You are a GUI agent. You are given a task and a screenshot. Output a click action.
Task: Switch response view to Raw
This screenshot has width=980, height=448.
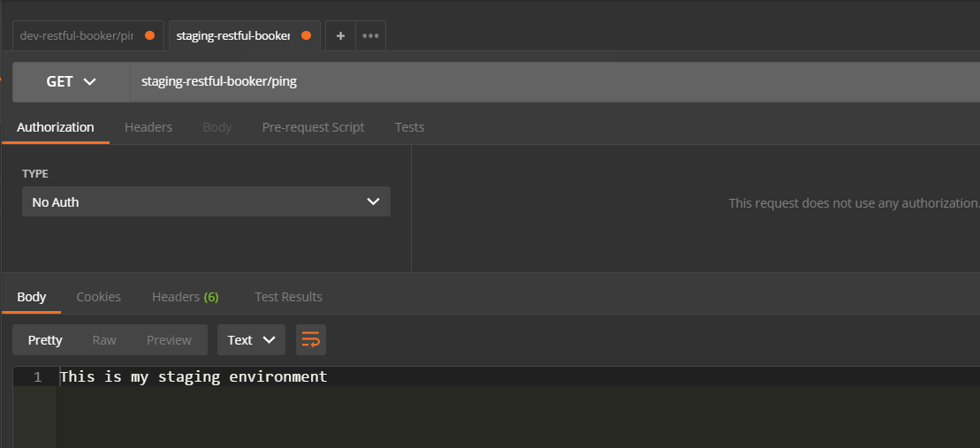[104, 339]
